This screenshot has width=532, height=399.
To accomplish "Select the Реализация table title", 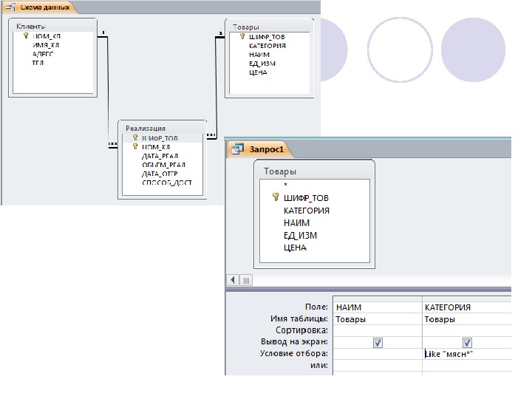I will (x=146, y=129).
